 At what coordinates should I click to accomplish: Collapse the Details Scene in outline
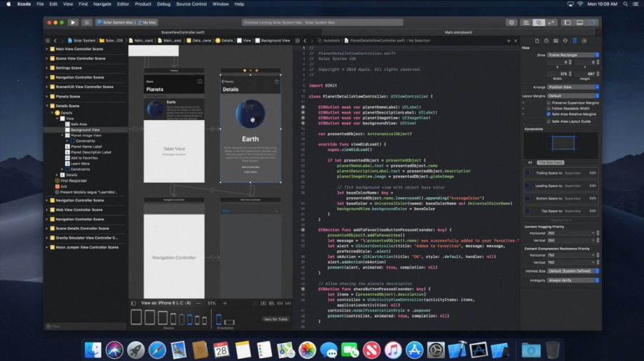pos(47,106)
